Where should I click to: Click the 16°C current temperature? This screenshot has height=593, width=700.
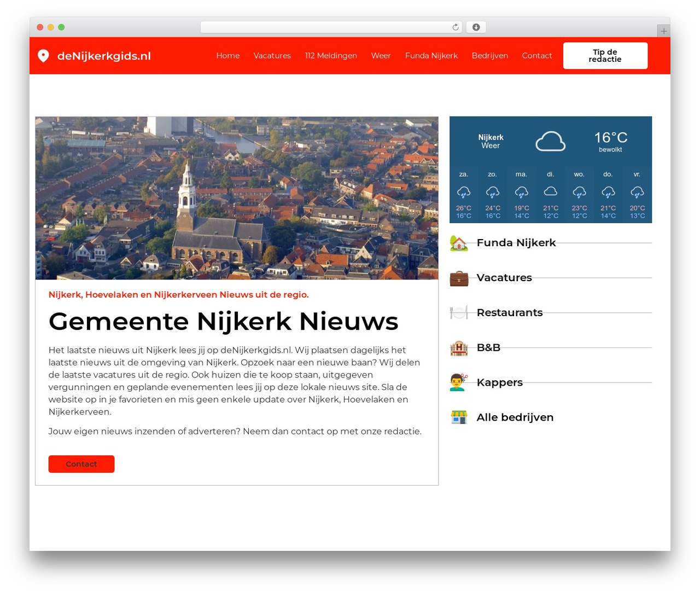click(611, 137)
